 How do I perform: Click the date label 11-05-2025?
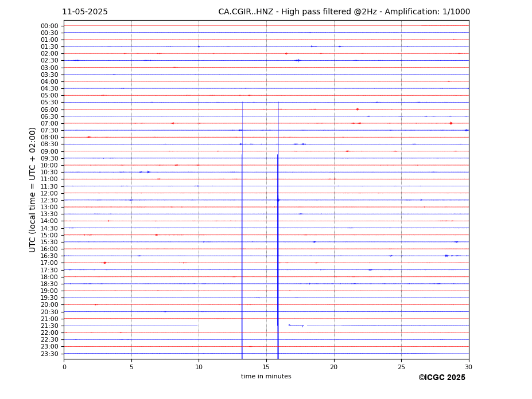click(85, 12)
